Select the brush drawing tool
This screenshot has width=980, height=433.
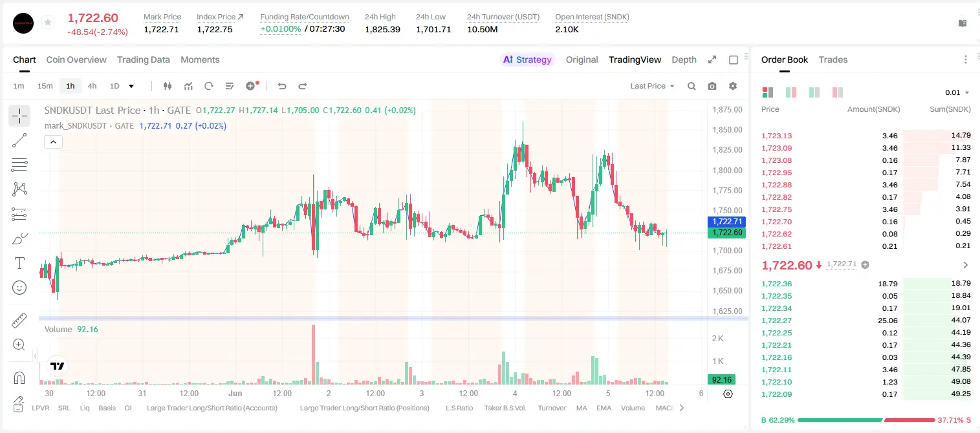click(19, 238)
